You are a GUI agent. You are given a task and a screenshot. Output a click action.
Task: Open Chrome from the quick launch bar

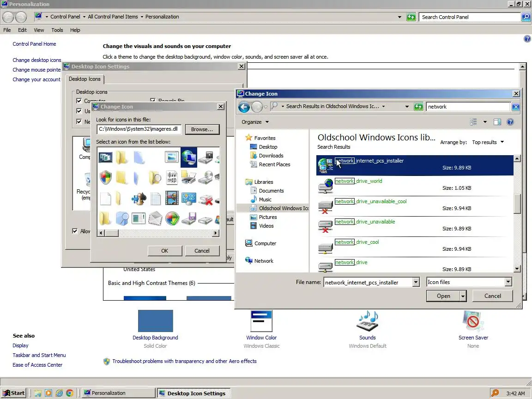(70, 393)
